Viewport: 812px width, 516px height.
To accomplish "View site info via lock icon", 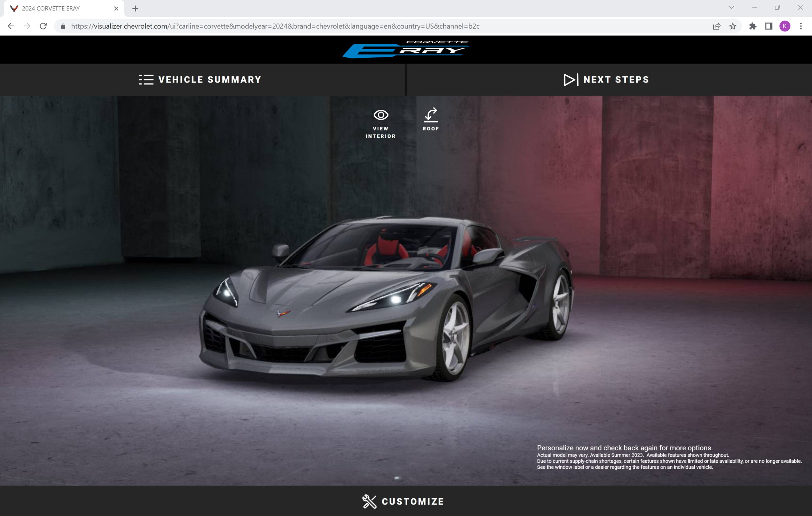I will tap(63, 26).
